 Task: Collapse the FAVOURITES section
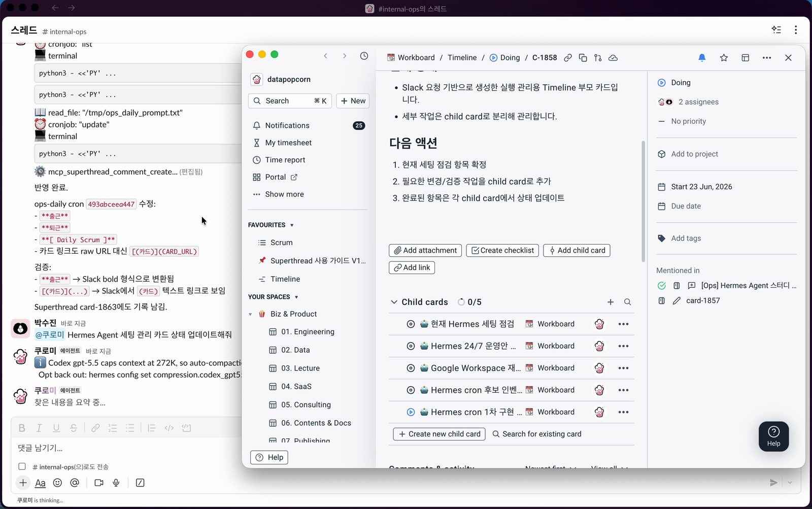[x=292, y=225]
